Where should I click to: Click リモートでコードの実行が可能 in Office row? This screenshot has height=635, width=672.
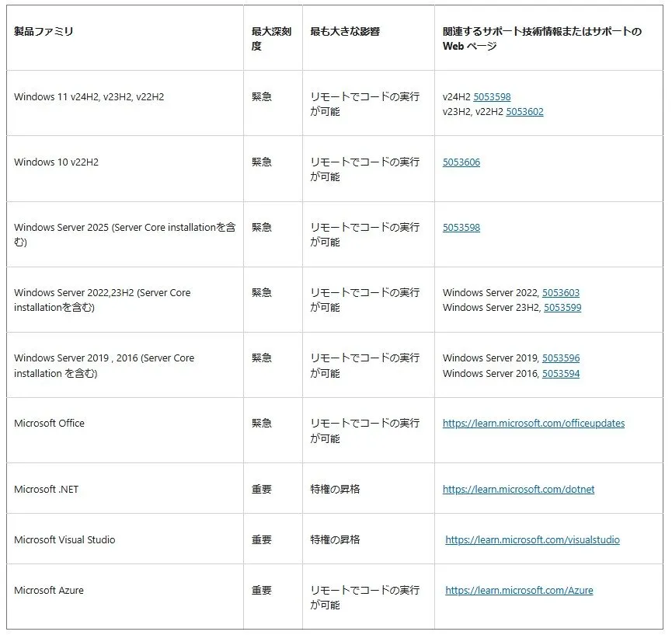coord(364,431)
